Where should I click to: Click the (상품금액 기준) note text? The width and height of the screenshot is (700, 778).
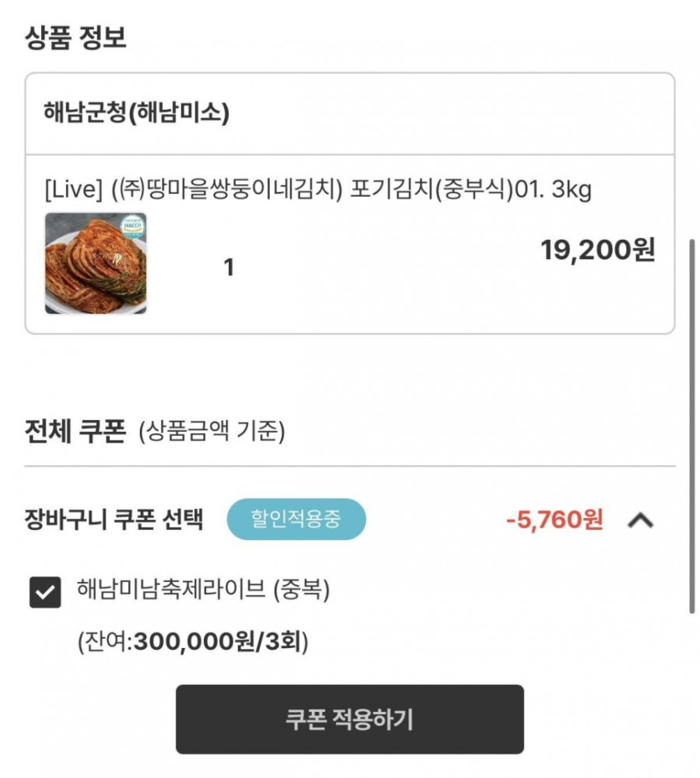(x=211, y=433)
